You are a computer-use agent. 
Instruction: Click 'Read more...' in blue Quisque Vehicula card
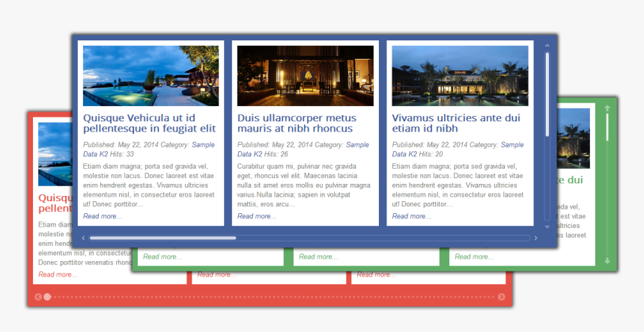(x=103, y=216)
